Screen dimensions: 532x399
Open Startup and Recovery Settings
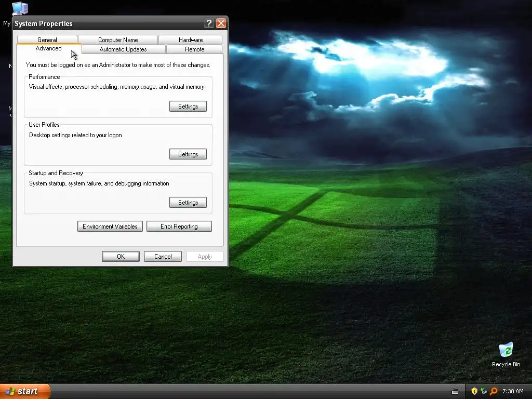tap(188, 202)
